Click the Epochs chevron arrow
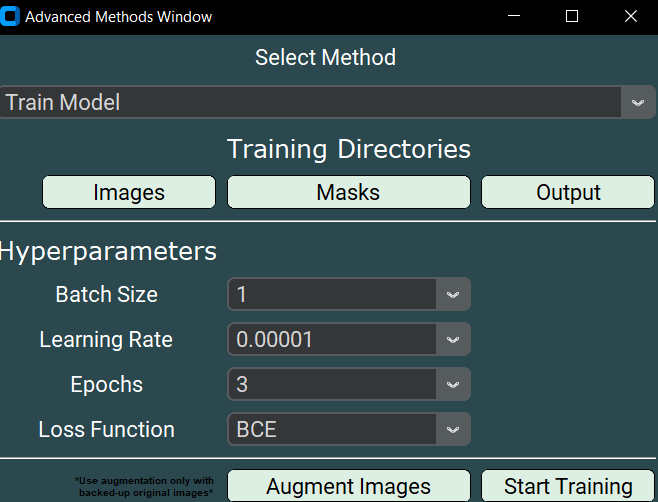Screen dimensions: 658x502 (453, 385)
